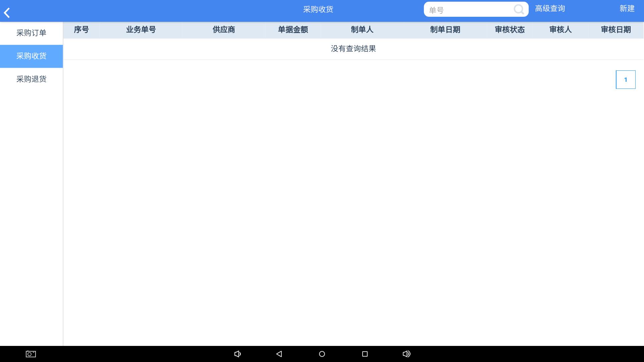Click the 采购收货 page title
Image resolution: width=644 pixels, height=362 pixels.
(318, 9)
